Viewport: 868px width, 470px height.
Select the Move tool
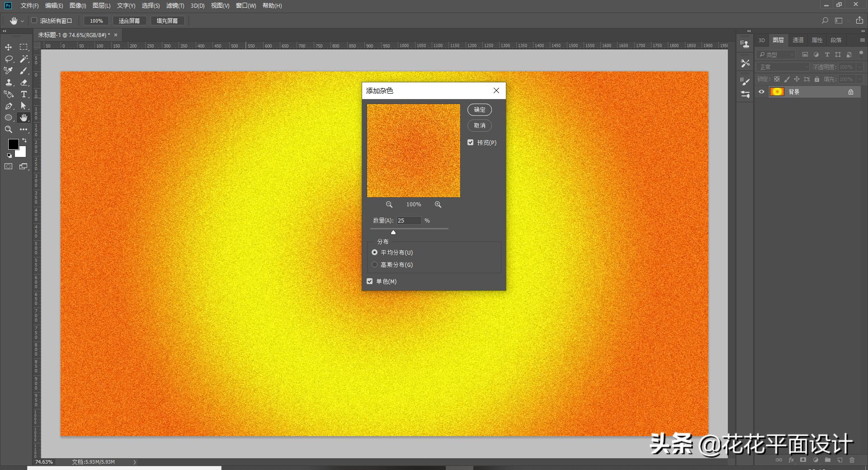tap(8, 47)
